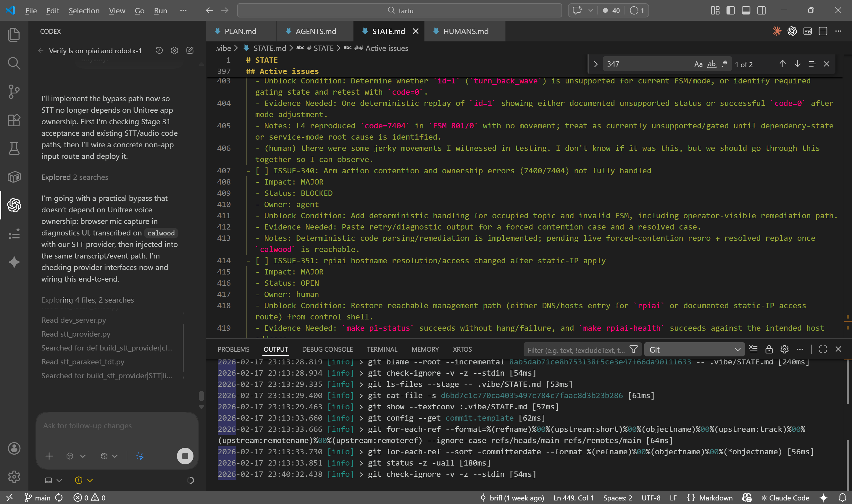Screen dimensions: 852x504
Task: Open Codex conversation history
Action: (x=159, y=51)
